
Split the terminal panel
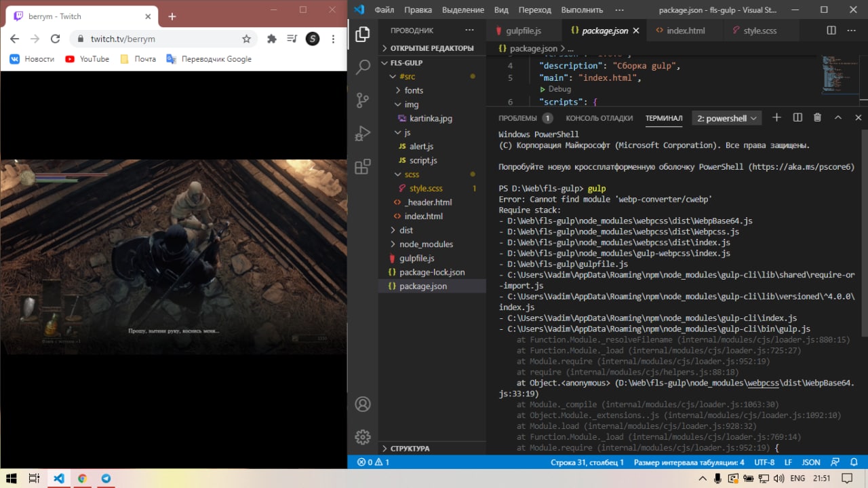[x=797, y=117]
